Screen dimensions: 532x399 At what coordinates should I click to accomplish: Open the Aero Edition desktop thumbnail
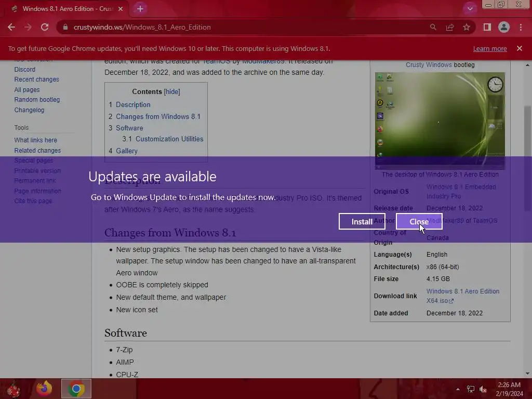tap(440, 121)
